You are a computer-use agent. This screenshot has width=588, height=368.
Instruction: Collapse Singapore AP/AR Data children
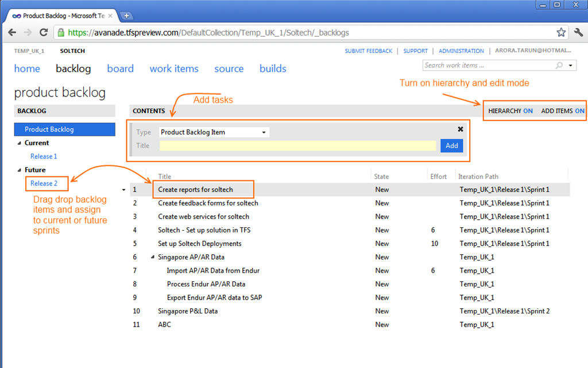(153, 257)
